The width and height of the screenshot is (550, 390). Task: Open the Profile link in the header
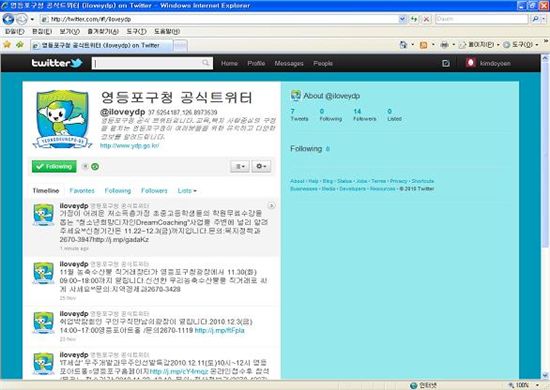click(256, 63)
